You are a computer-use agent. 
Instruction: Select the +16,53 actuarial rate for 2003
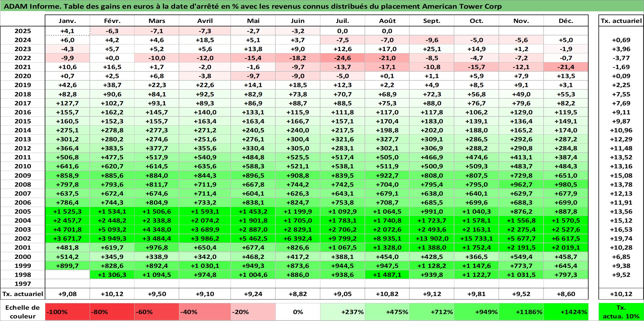[x=621, y=230]
